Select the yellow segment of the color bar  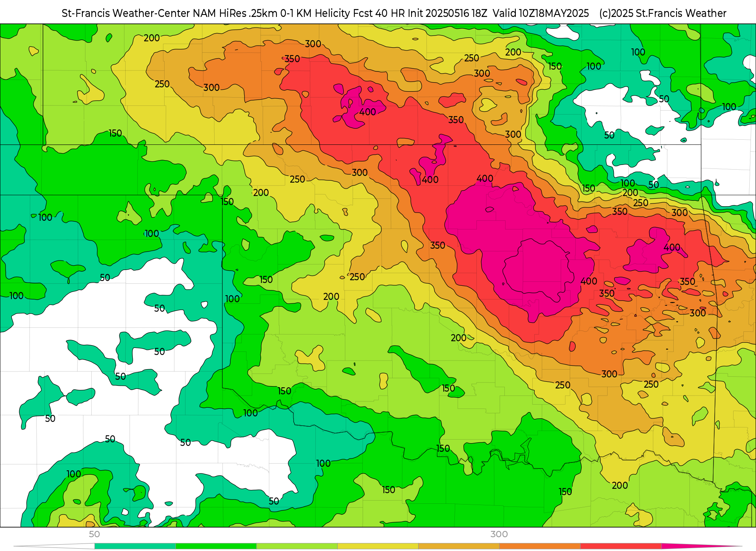[x=378, y=546]
